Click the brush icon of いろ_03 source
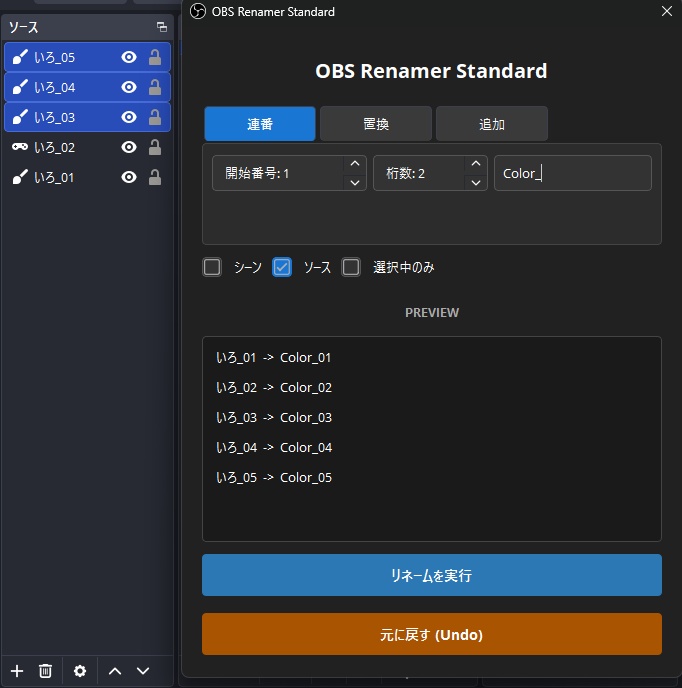This screenshot has width=682, height=688. point(20,117)
